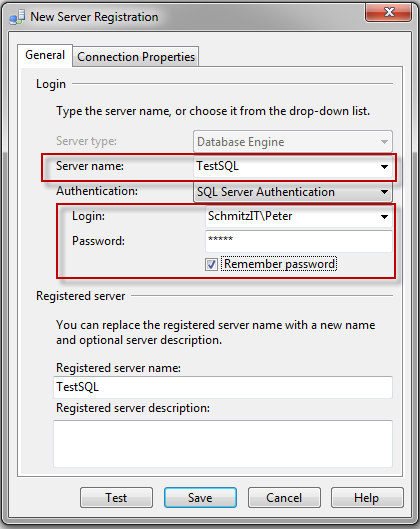Click the 'Type the server name' instruction text
Viewport: 420px width, 529px height.
click(213, 111)
